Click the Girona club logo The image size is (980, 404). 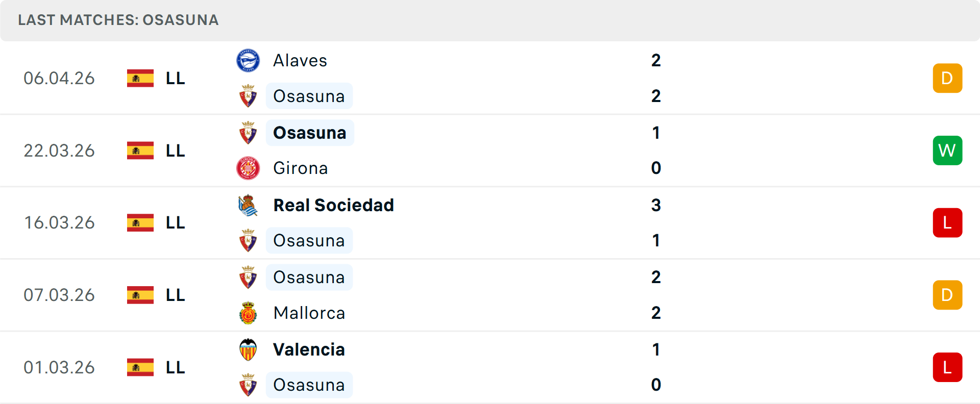[248, 168]
